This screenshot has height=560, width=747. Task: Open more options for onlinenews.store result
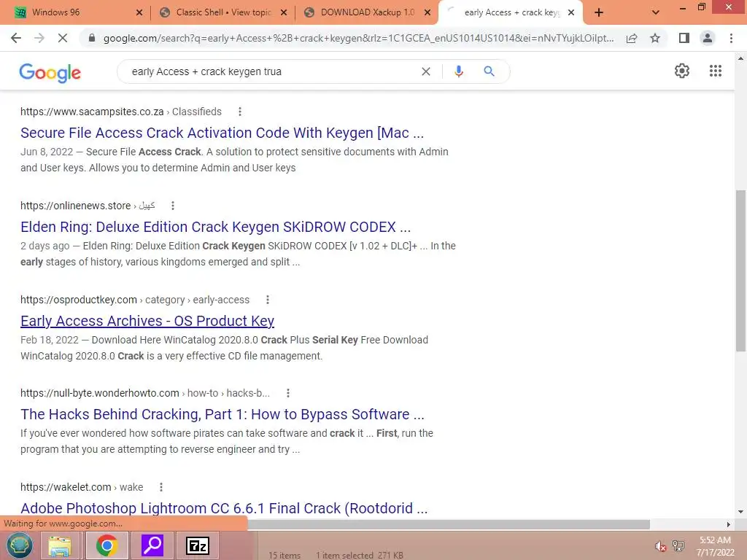coord(172,206)
